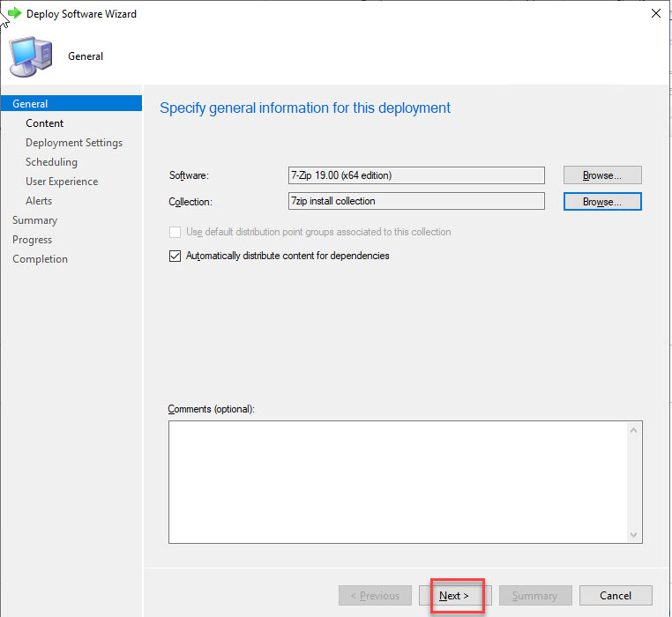Browse for the Software to deploy
672x617 pixels.
pyautogui.click(x=602, y=175)
